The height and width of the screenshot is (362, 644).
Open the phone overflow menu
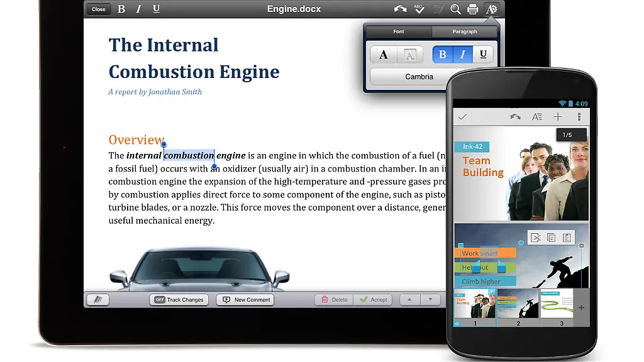pos(579,116)
